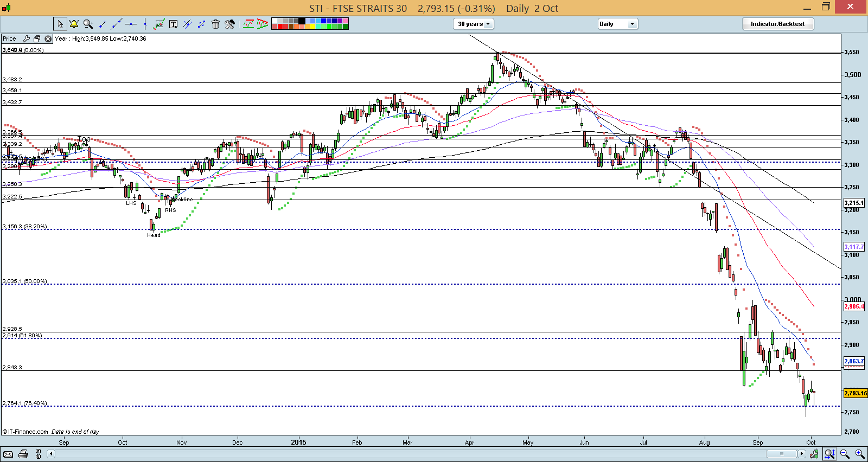Select the arrow pointer cursor tool

point(60,24)
